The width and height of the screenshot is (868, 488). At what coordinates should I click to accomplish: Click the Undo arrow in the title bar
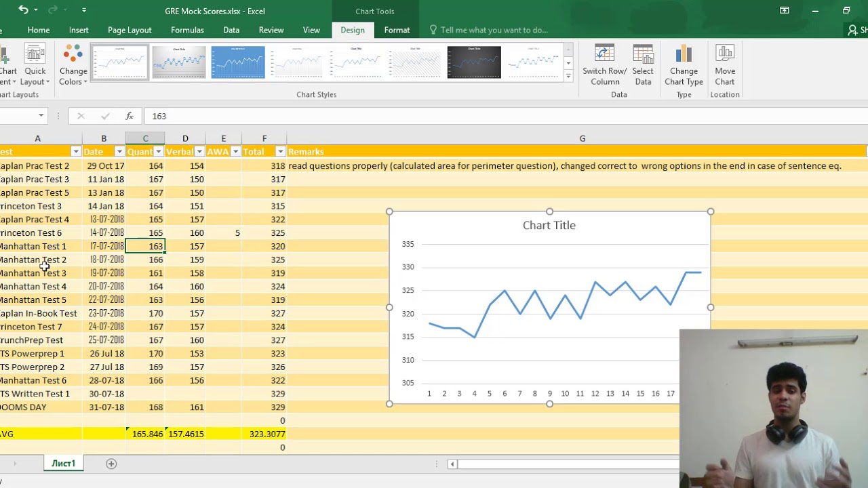click(x=23, y=10)
